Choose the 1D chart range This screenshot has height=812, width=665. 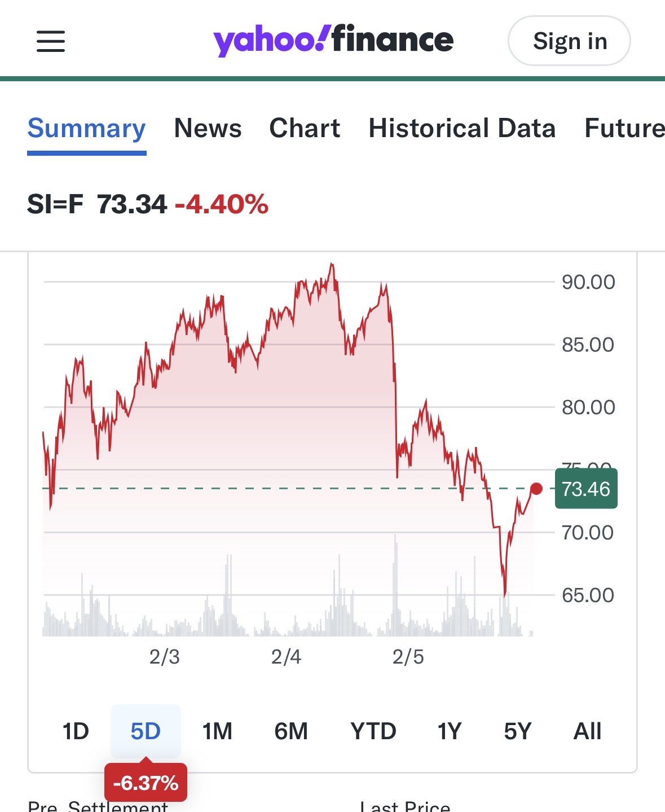[76, 731]
